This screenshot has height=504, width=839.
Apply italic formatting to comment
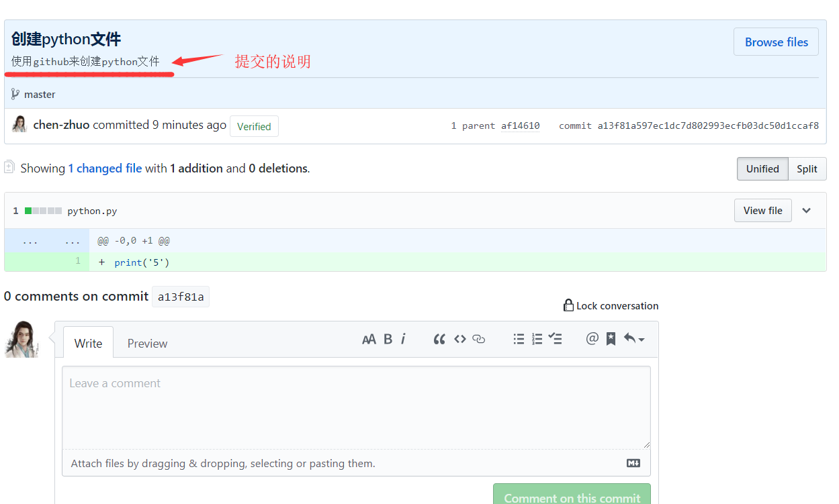pos(403,340)
